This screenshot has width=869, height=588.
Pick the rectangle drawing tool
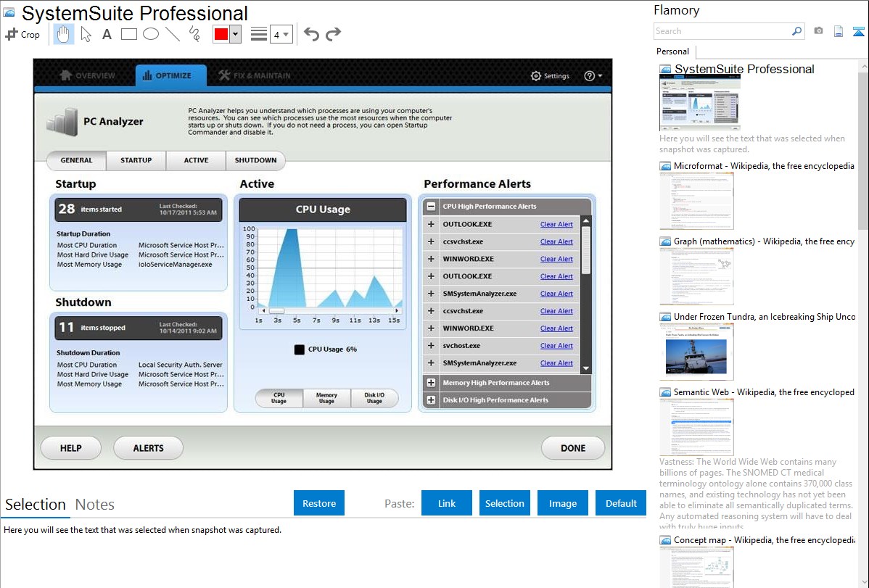coord(128,34)
